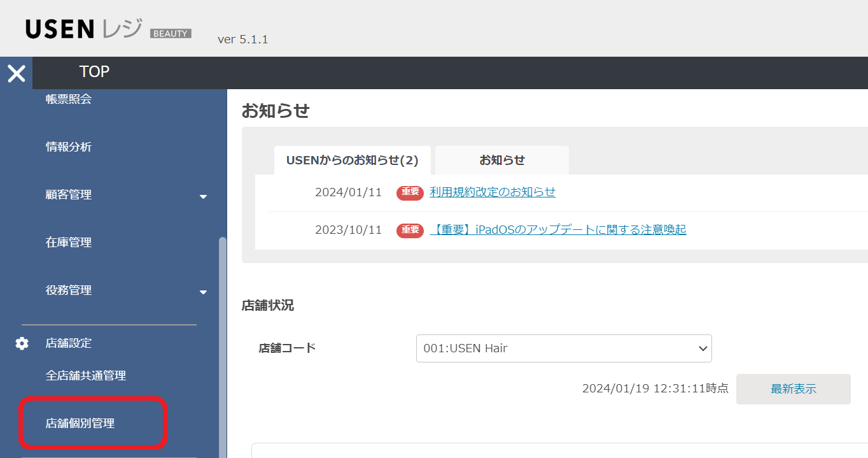Click the sidebar vertical scrollbar
868x458 pixels.
[x=222, y=344]
